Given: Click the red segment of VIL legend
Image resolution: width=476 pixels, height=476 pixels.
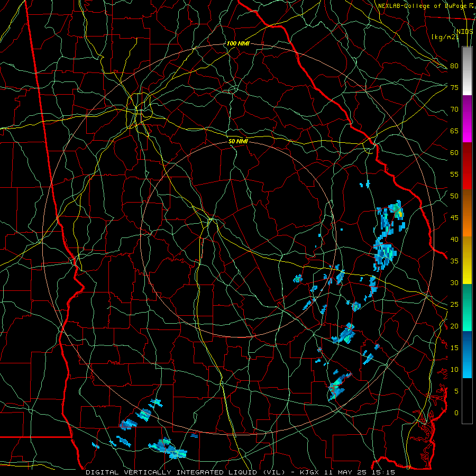Looking at the screenshot, I should tap(467, 166).
